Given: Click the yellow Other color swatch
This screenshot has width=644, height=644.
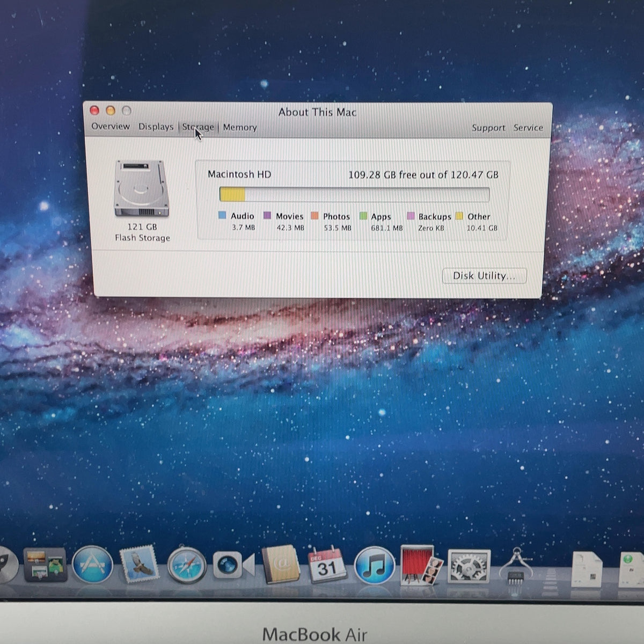Looking at the screenshot, I should point(459,216).
